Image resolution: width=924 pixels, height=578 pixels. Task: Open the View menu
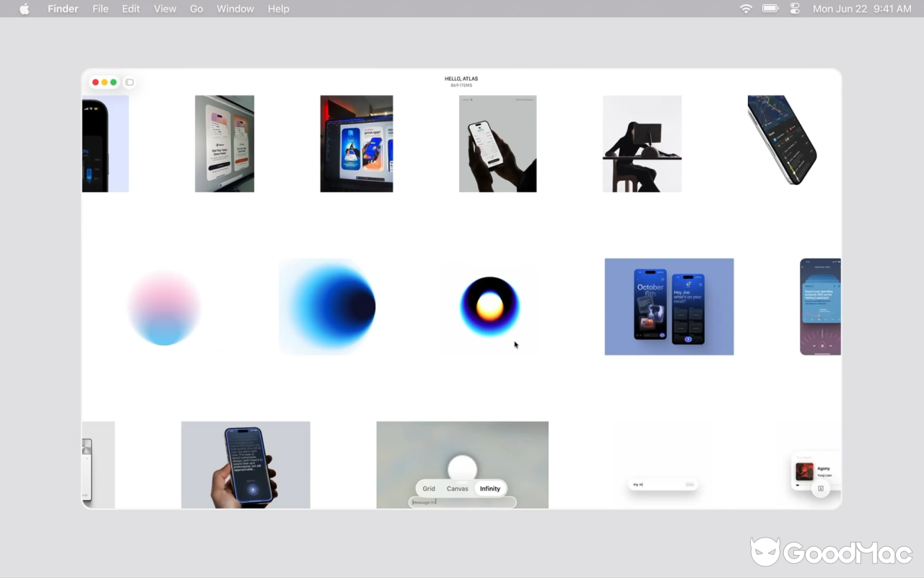click(165, 9)
